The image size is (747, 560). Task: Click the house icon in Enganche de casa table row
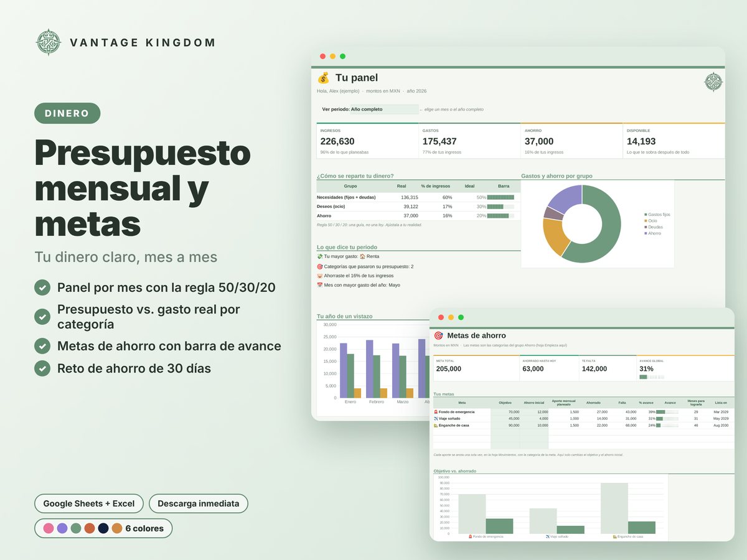436,426
